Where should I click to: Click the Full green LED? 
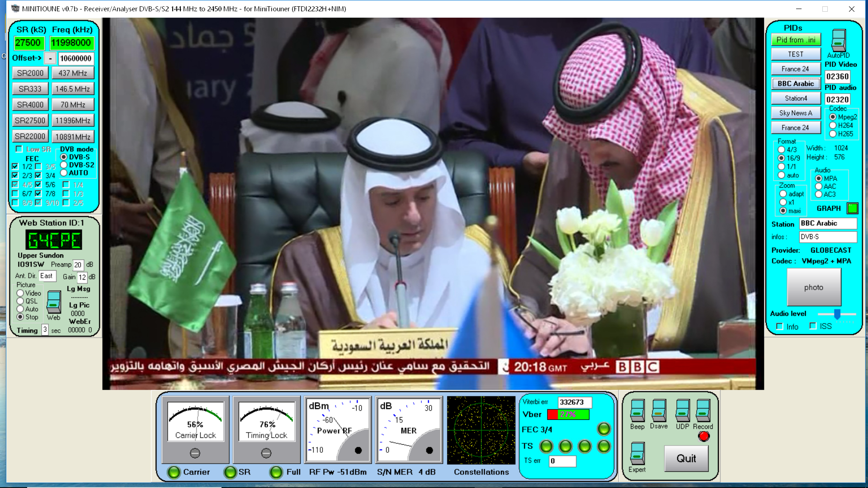click(x=276, y=472)
